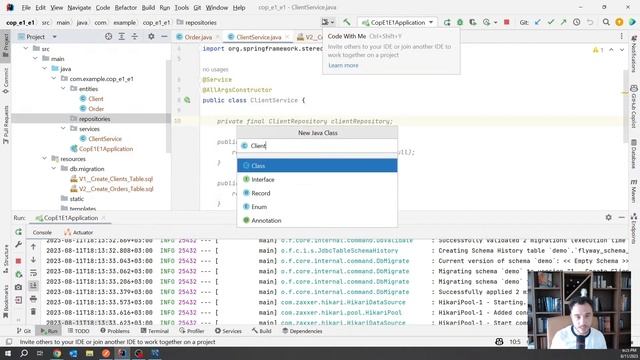Click the class name input field

317,146
